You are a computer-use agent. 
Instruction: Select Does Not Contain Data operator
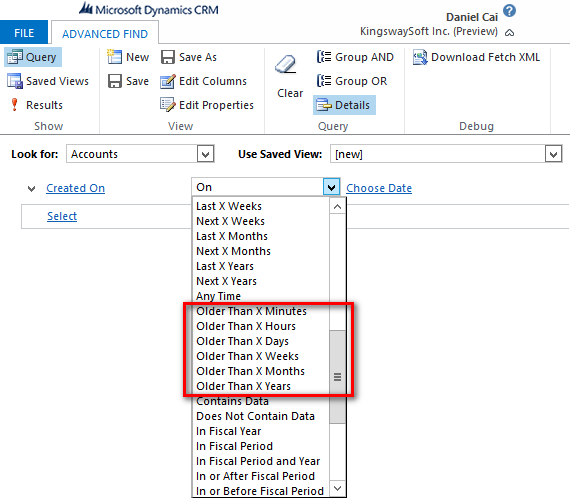coord(261,416)
